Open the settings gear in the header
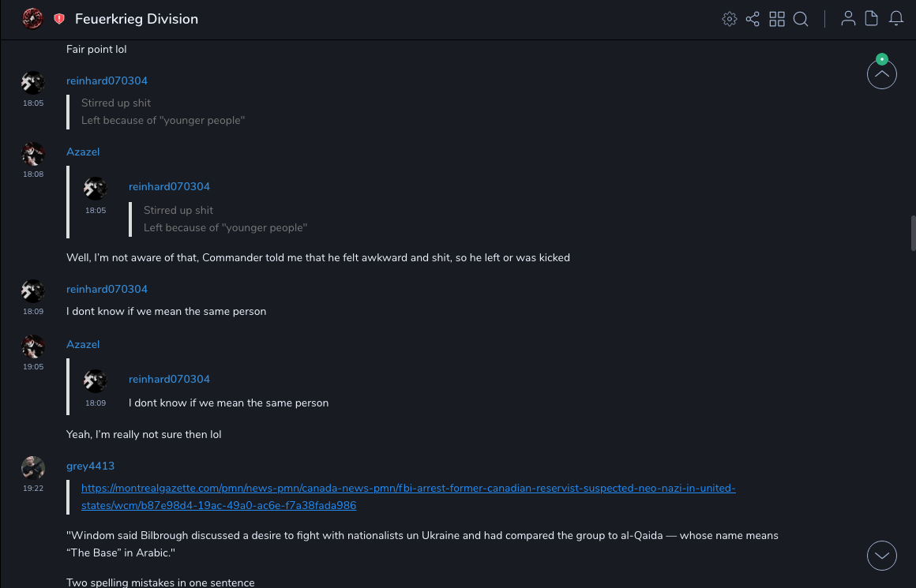Image resolution: width=916 pixels, height=588 pixels. click(730, 19)
